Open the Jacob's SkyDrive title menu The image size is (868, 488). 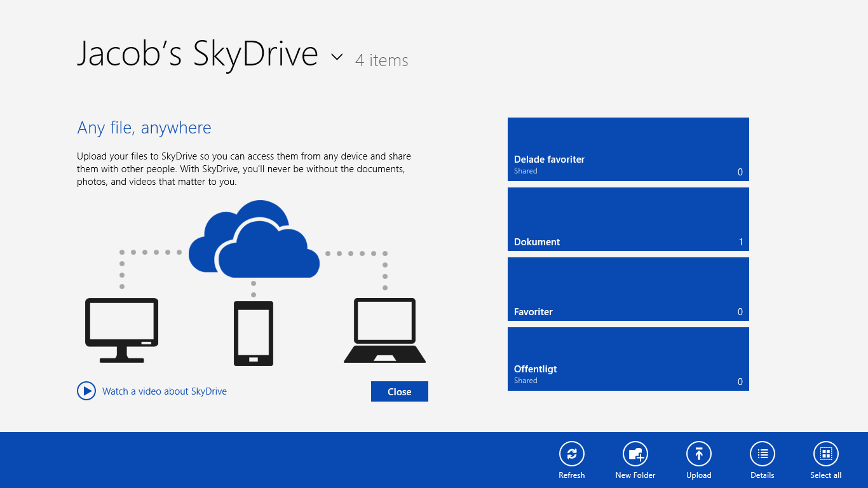click(197, 54)
